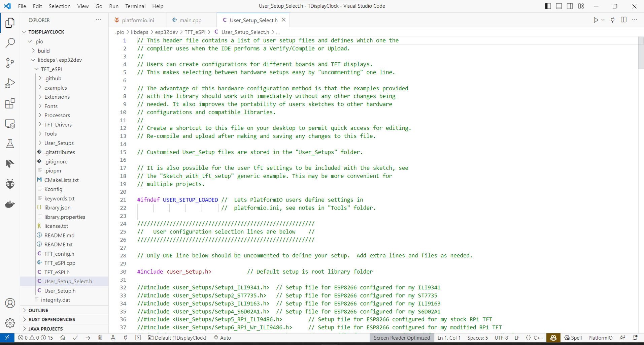The width and height of the screenshot is (644, 345).
Task: Open Source Control view
Action: pyautogui.click(x=10, y=63)
